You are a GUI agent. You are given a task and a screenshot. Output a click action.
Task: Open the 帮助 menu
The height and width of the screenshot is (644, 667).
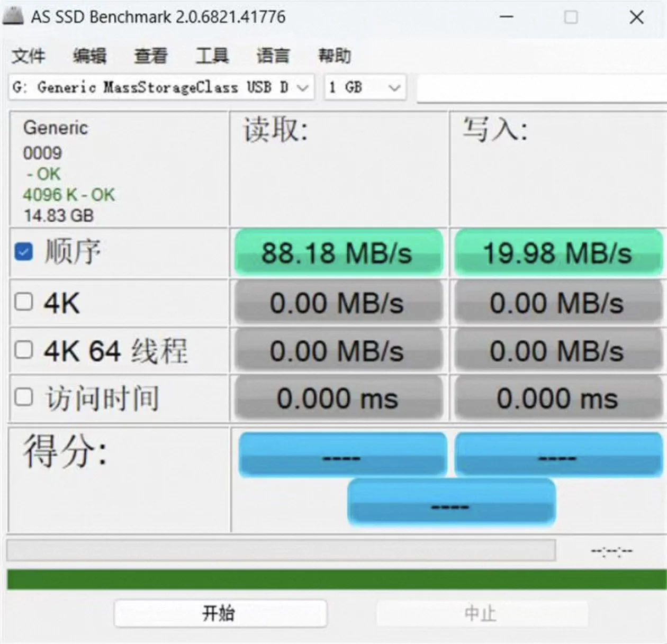pyautogui.click(x=335, y=55)
